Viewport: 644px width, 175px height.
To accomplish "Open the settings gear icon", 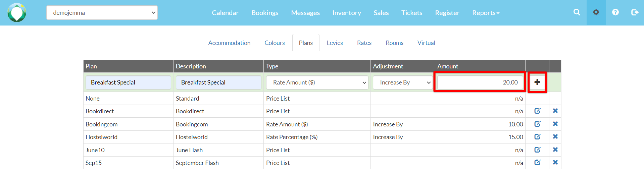I will [x=596, y=12].
